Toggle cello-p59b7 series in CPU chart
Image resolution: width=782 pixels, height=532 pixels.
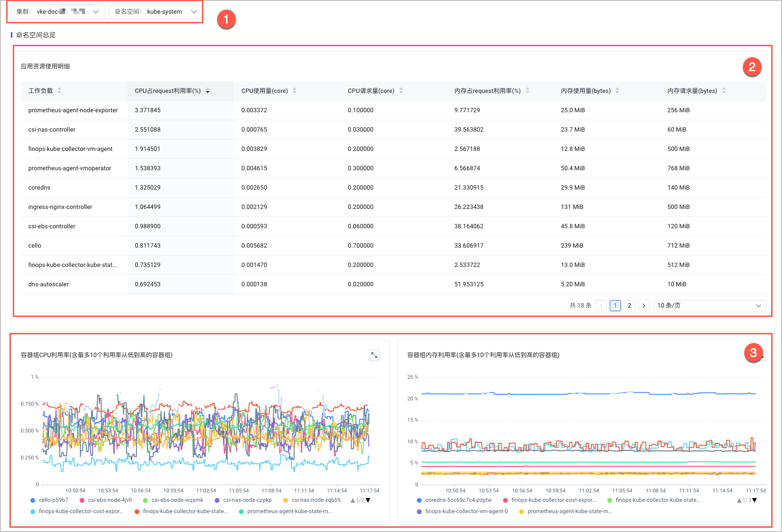49,500
